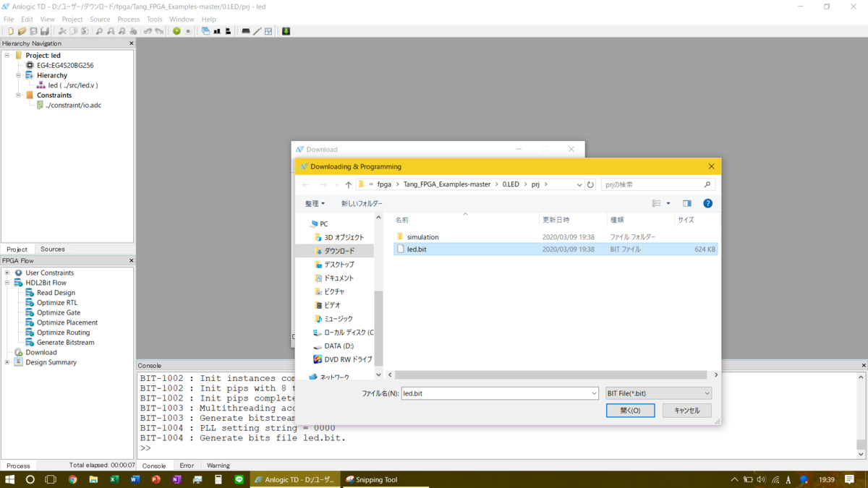The width and height of the screenshot is (868, 488).
Task: Switch to the Error tab
Action: point(187,466)
